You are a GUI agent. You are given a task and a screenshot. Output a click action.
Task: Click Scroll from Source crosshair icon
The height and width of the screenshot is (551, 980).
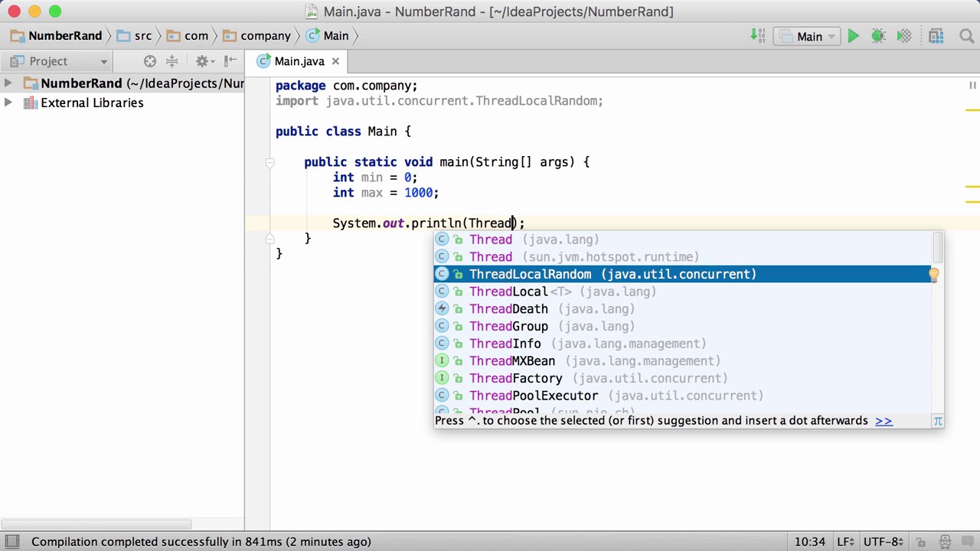[150, 61]
